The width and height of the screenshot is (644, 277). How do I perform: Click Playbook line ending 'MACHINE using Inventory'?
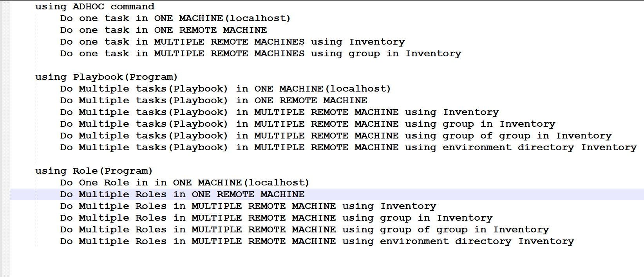(279, 112)
